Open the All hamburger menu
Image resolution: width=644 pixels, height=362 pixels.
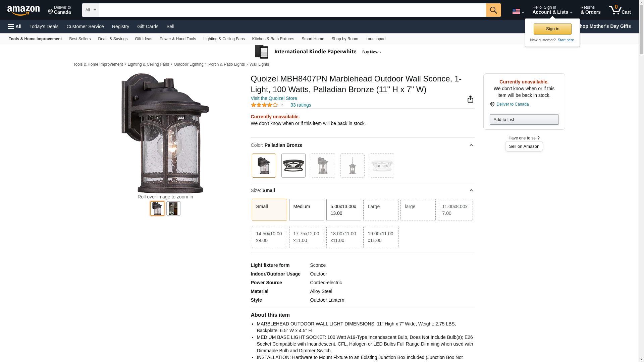pyautogui.click(x=15, y=26)
